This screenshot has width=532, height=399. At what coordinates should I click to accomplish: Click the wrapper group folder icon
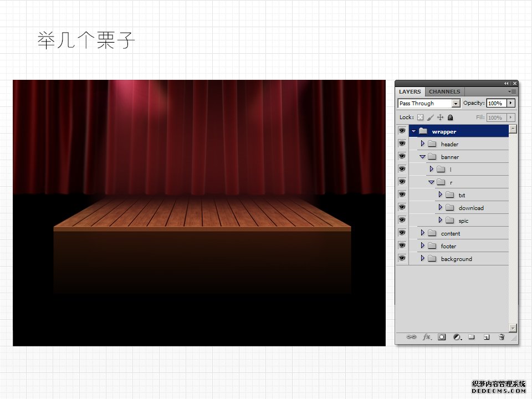(x=423, y=131)
